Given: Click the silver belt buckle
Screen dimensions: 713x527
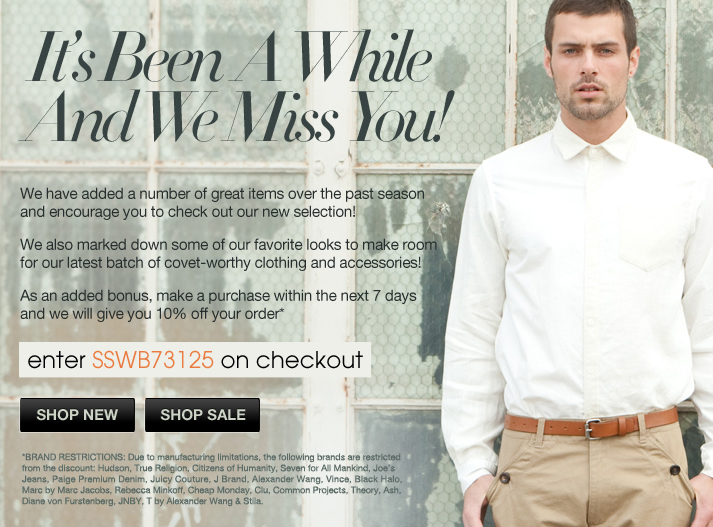Looking at the screenshot, I should click(x=593, y=428).
